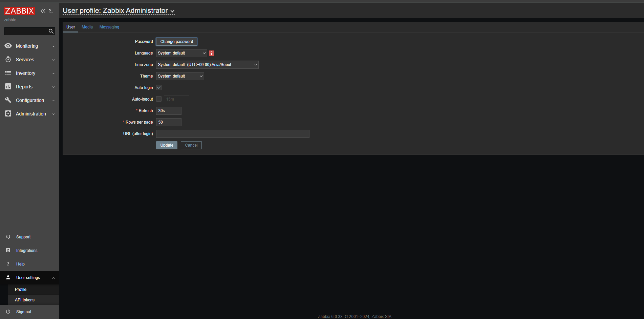Switch to the Messaging tab

(x=109, y=27)
